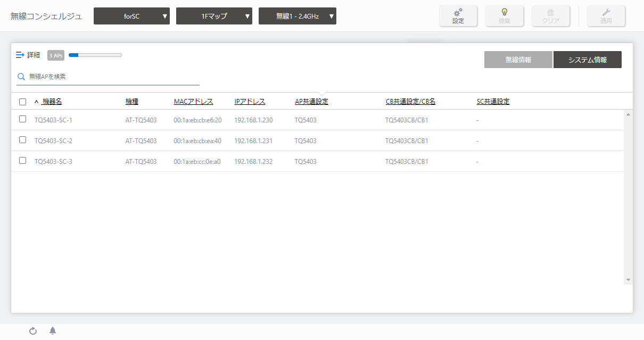Click the 3 APs badge
This screenshot has width=644, height=340.
56,55
